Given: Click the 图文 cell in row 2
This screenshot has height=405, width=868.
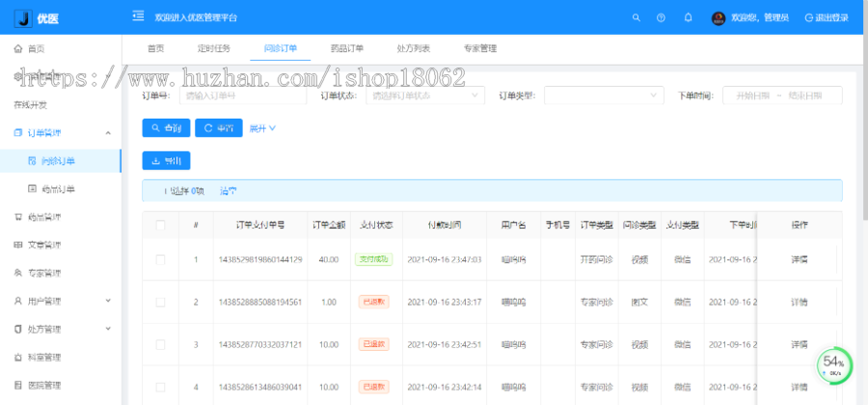Looking at the screenshot, I should tap(639, 302).
